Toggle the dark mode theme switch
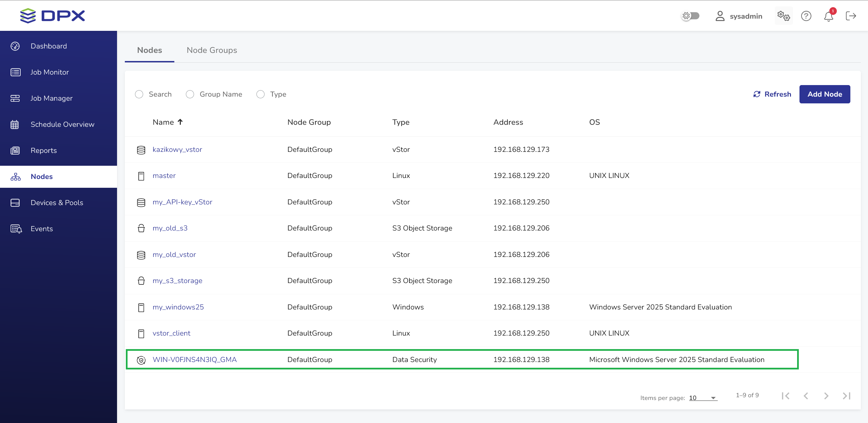 pos(691,16)
